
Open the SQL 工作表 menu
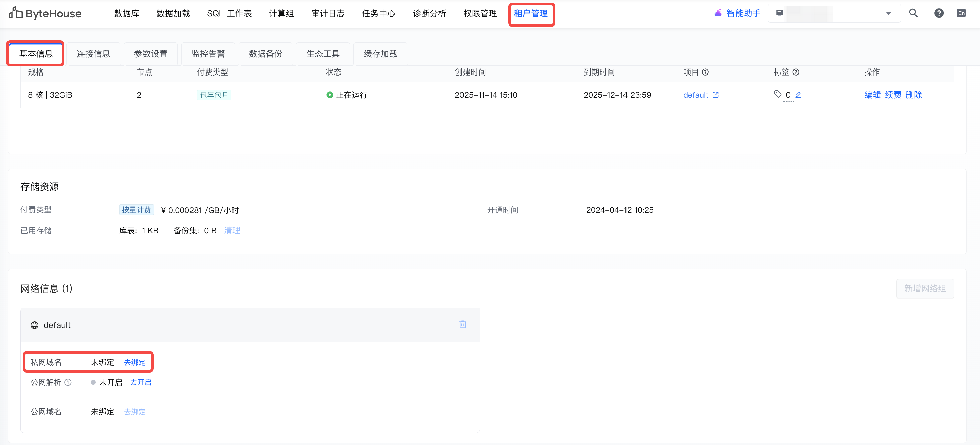[229, 14]
